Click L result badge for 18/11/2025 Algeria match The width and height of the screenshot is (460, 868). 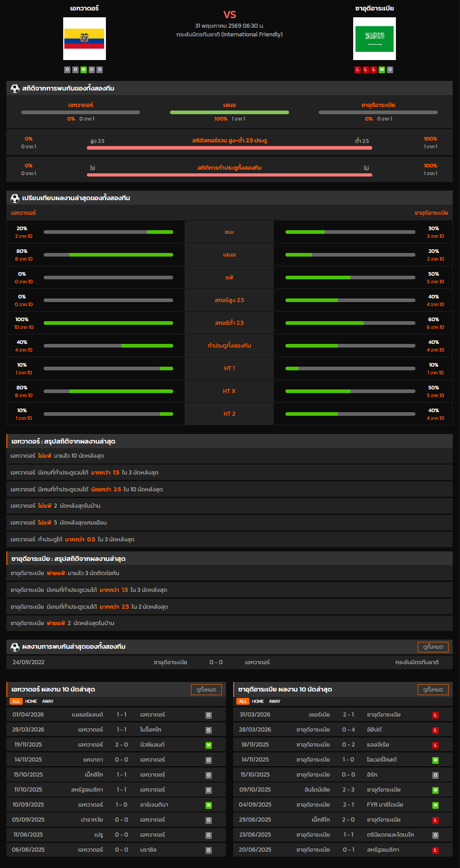435,745
